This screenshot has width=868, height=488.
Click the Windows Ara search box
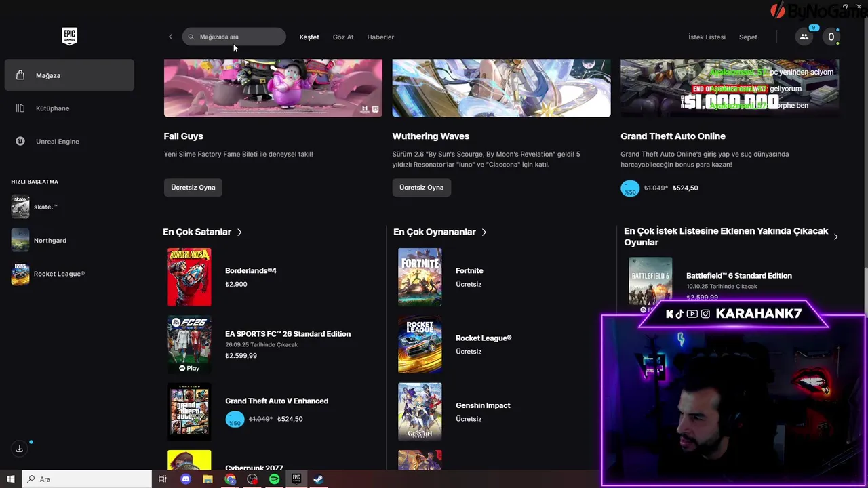point(87,479)
